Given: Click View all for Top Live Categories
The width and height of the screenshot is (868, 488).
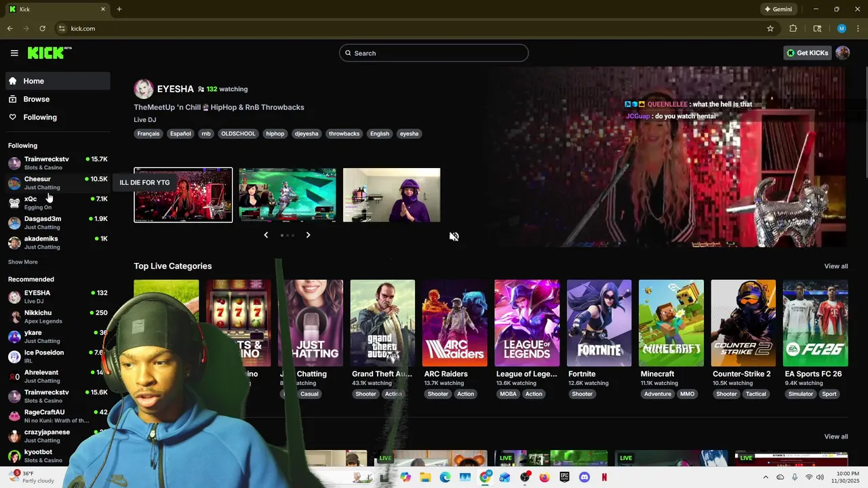Looking at the screenshot, I should [835, 266].
